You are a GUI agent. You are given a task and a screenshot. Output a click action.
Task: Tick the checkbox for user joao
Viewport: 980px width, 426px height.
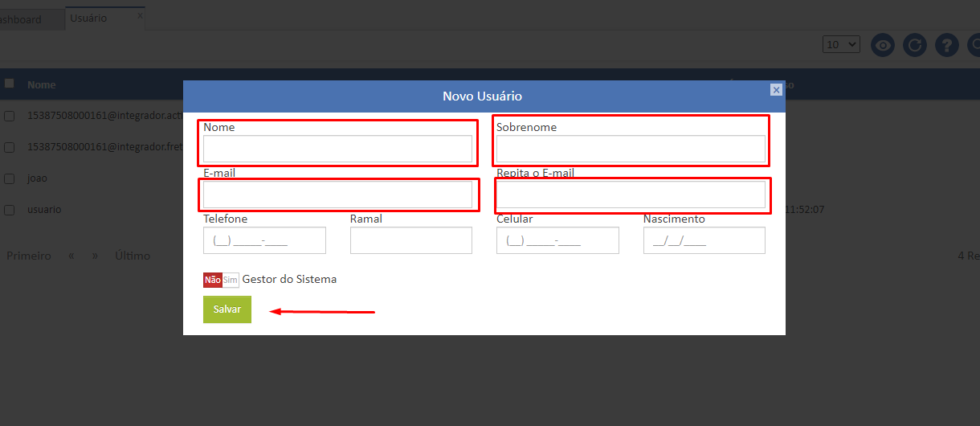[x=10, y=178]
